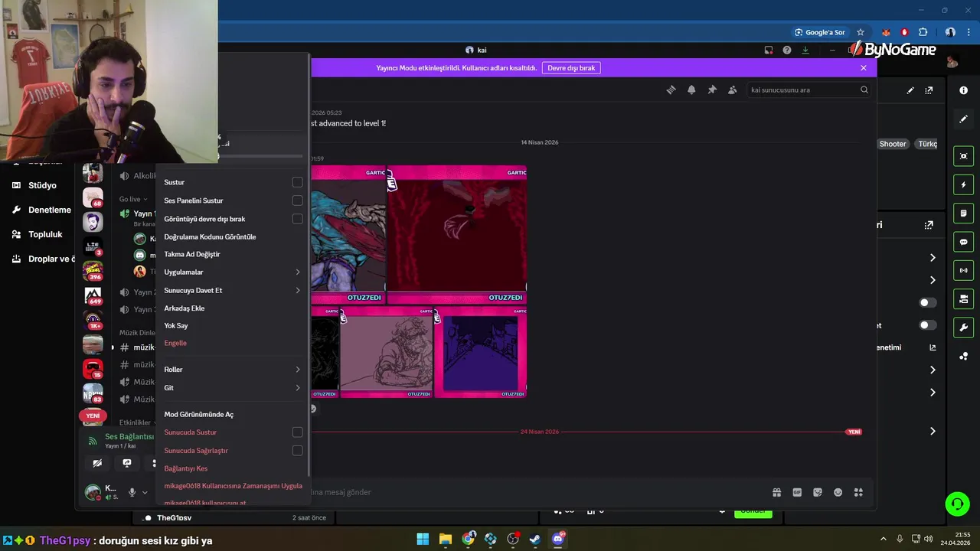Bookmark this page with the star icon

860,32
